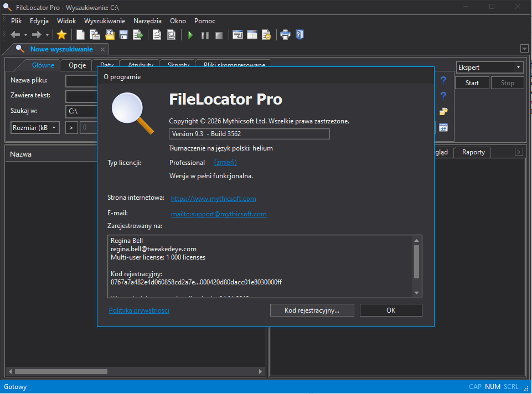Switch to the Raporty tab
Screen dimensions: 532x394
click(473, 152)
